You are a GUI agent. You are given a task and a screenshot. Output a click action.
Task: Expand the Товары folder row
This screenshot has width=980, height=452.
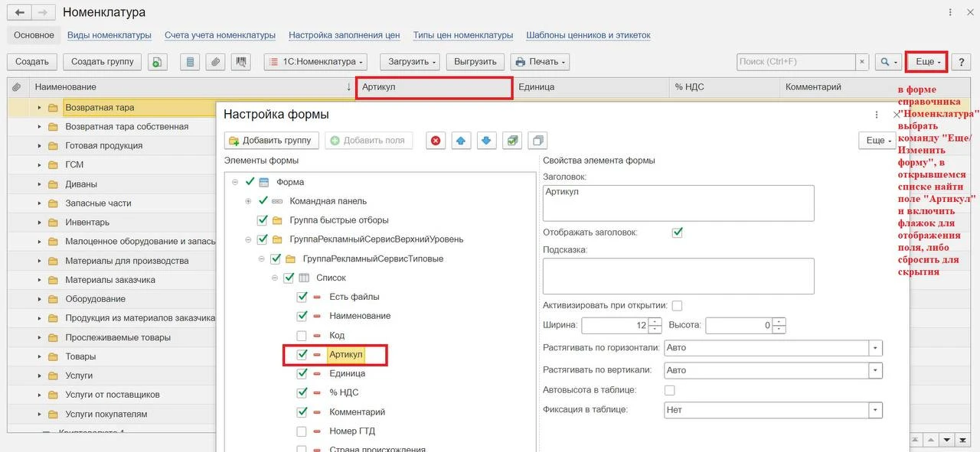click(x=39, y=357)
